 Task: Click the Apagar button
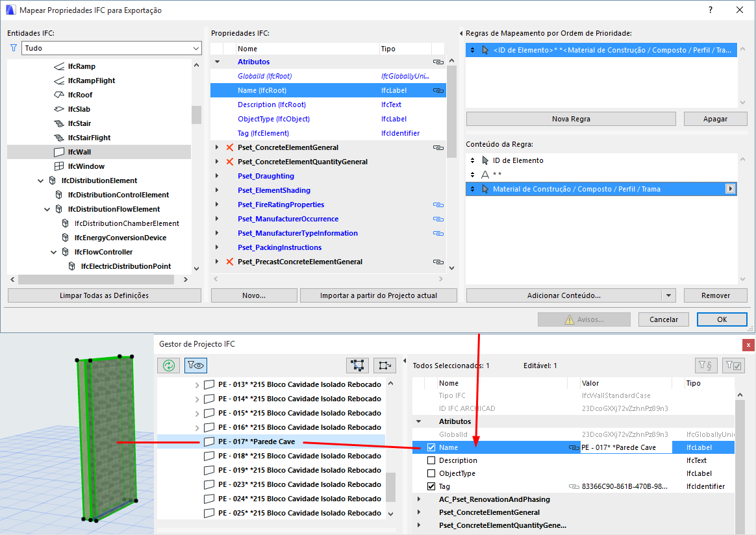[x=715, y=119]
